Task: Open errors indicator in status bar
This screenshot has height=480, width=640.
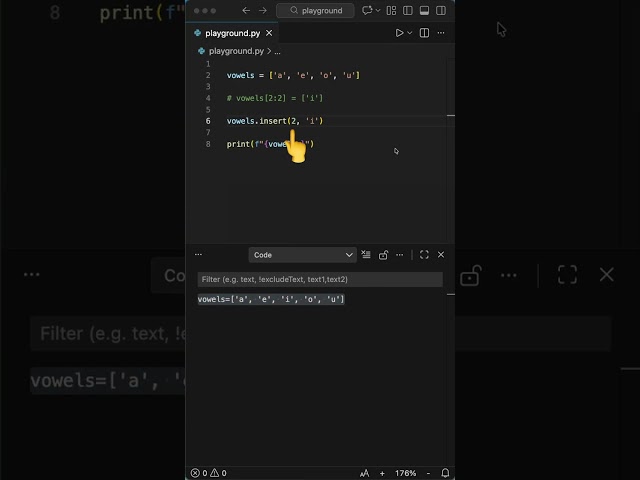Action: [x=199, y=473]
